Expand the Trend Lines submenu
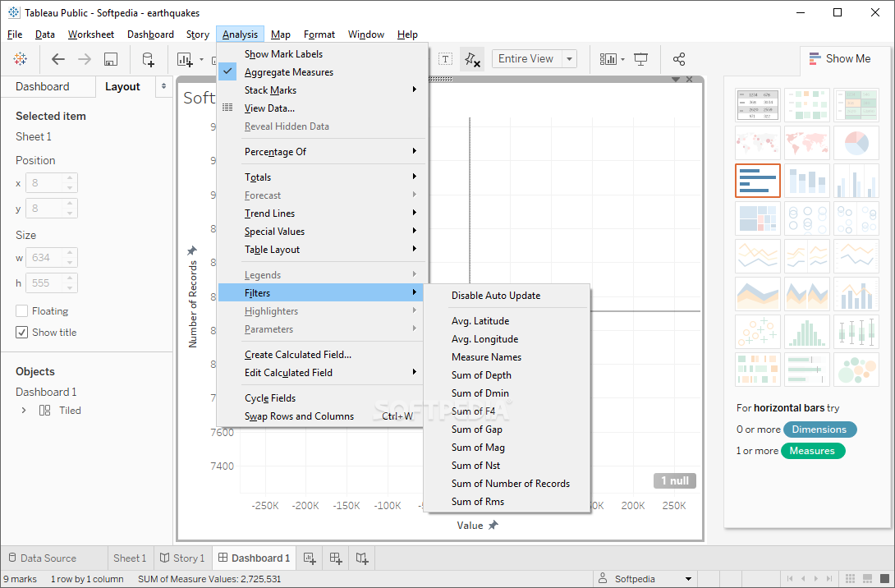Viewport: 895px width, 588px height. 322,214
